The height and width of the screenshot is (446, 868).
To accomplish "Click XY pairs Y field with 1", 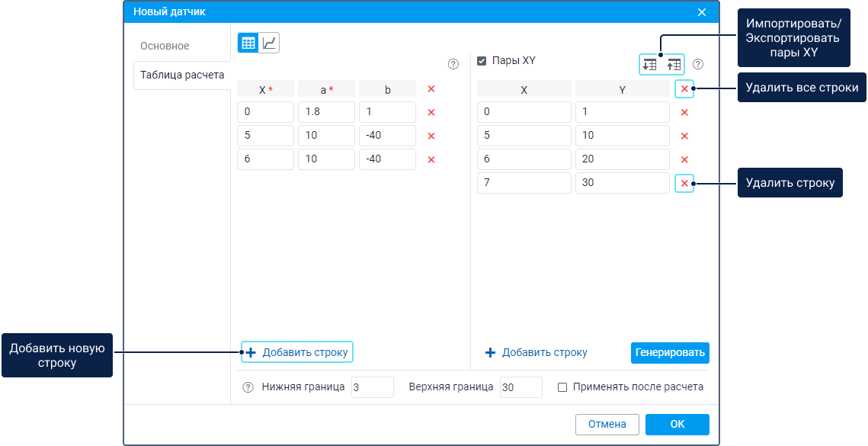I will (623, 112).
